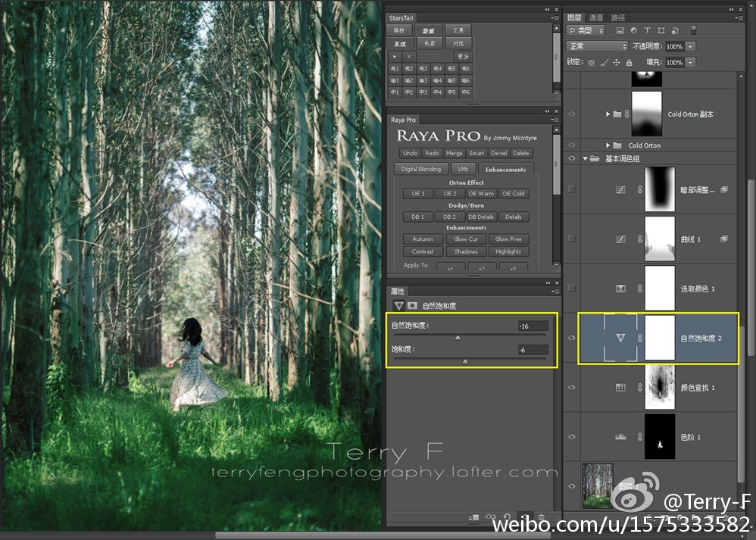Click the Merge button in Raya Pro
Screen dimensions: 756x540
455,153
